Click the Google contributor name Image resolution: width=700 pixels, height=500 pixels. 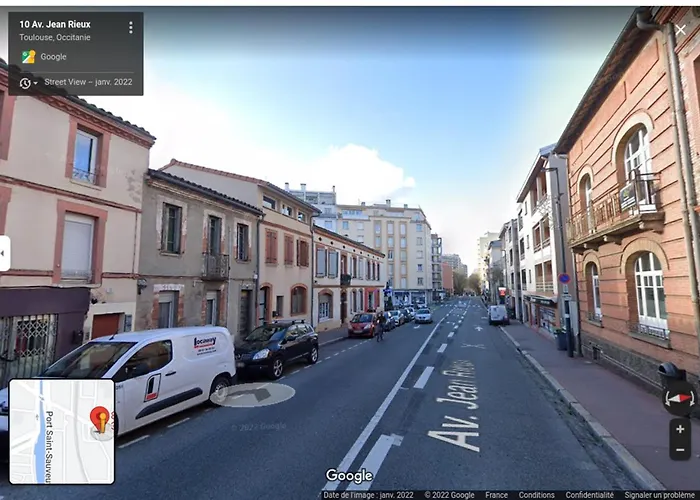click(53, 57)
